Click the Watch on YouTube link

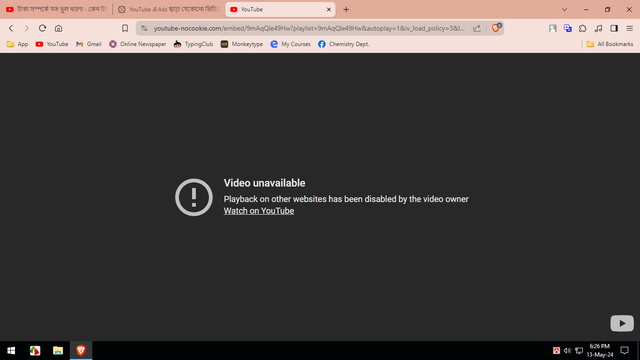[x=259, y=211]
